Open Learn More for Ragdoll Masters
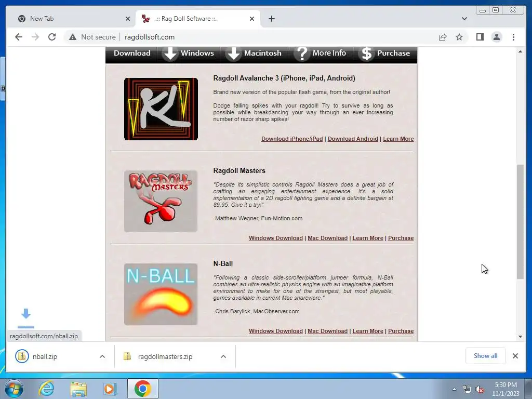 pyautogui.click(x=368, y=238)
